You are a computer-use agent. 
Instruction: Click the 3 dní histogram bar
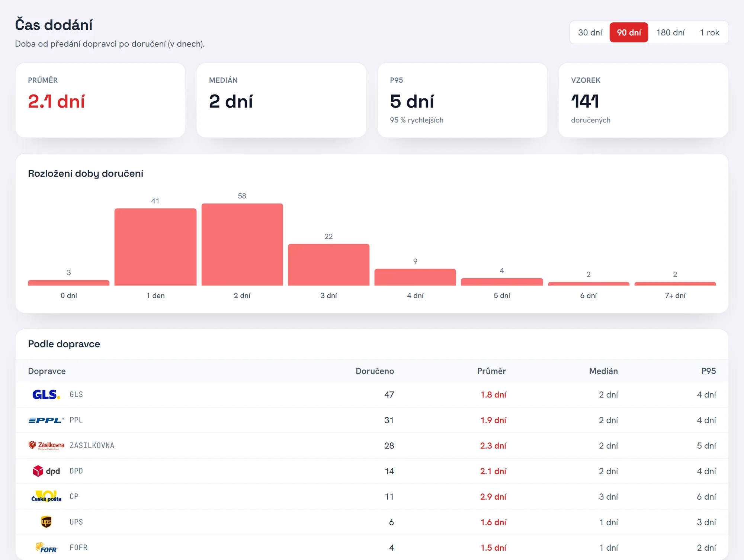(x=329, y=265)
